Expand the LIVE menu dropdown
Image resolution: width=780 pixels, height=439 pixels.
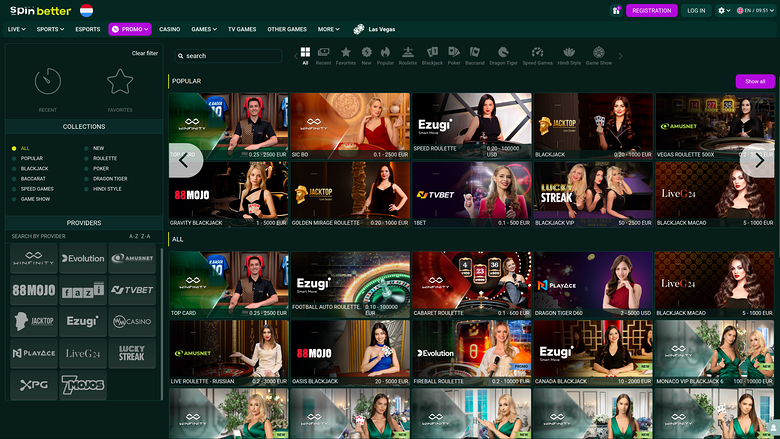(16, 29)
